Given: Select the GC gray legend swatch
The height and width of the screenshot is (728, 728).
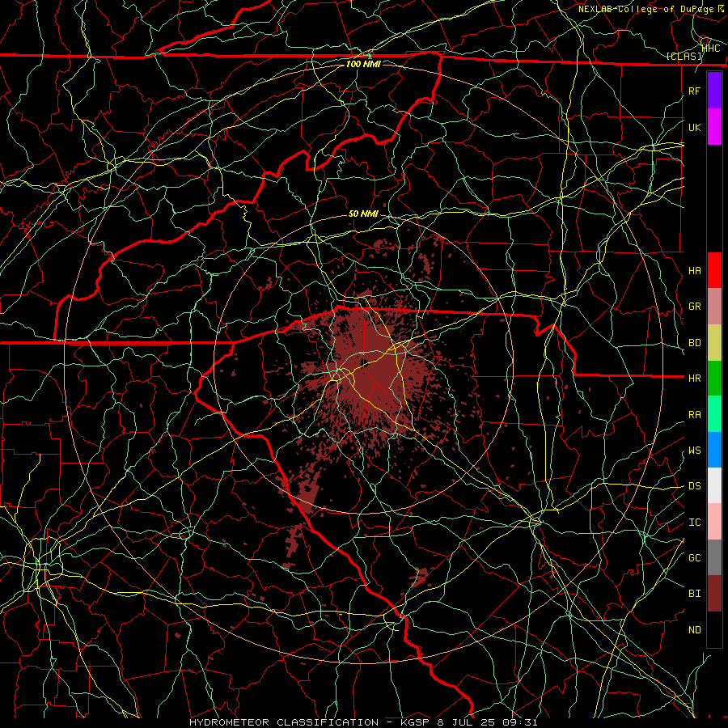Looking at the screenshot, I should pyautogui.click(x=714, y=557).
